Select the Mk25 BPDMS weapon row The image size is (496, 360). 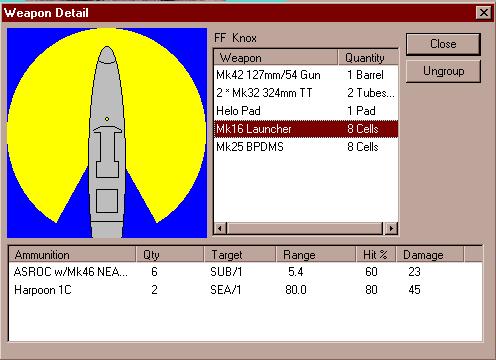point(306,147)
